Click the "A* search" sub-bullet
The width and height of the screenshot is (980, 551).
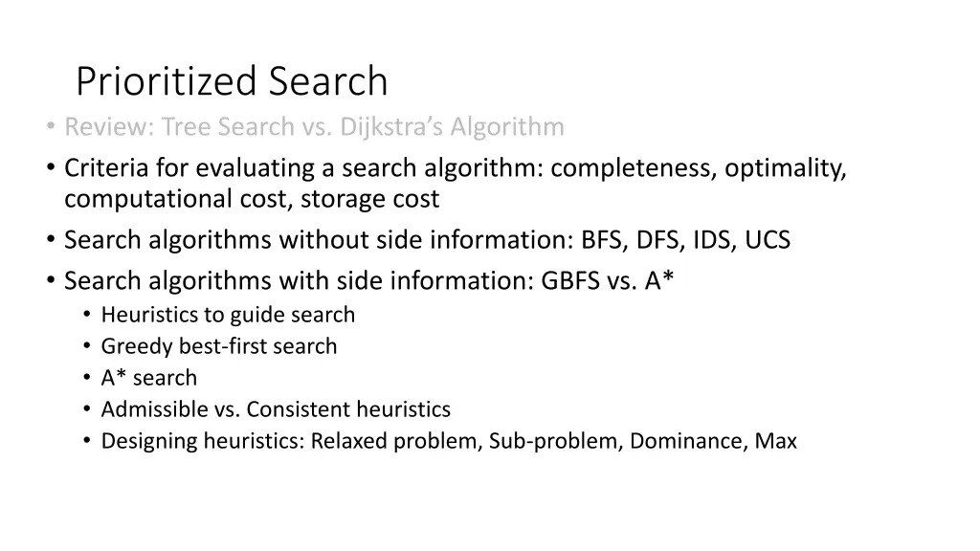tap(149, 378)
